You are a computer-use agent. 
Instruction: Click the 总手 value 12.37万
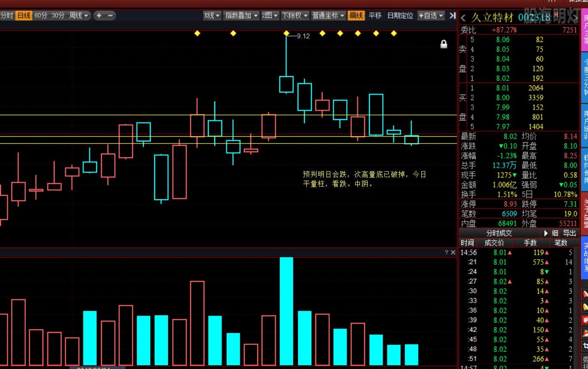point(505,165)
